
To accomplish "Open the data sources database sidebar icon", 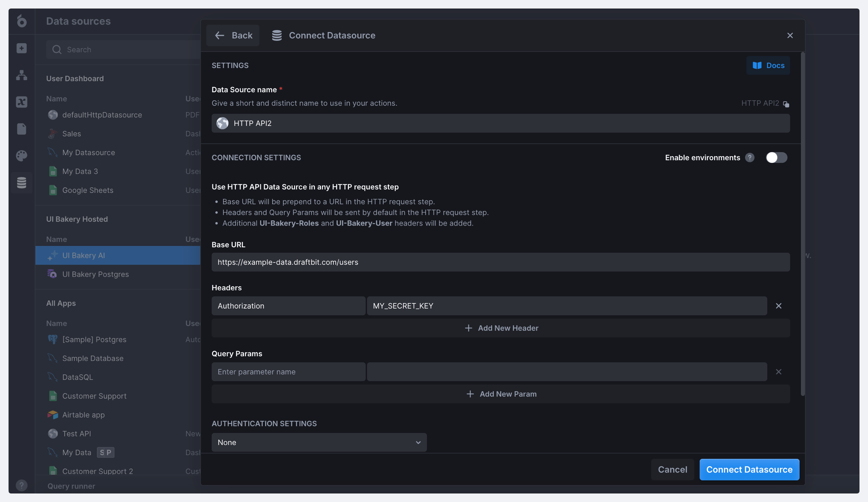I will (x=22, y=183).
